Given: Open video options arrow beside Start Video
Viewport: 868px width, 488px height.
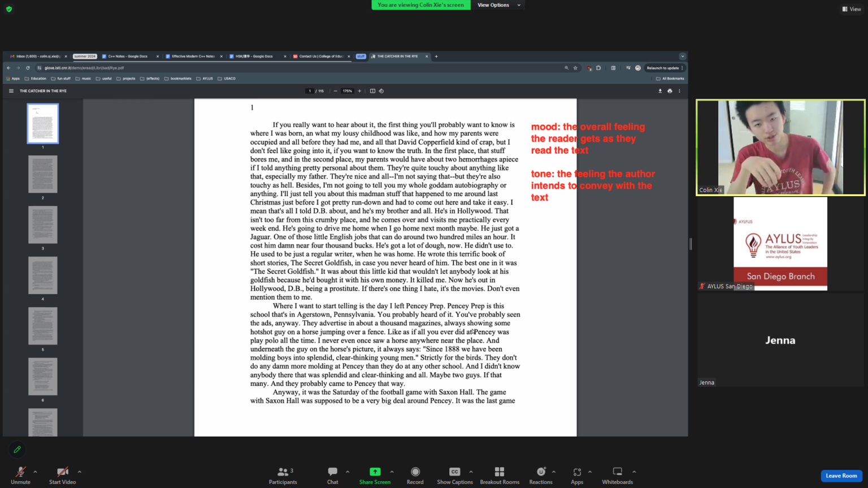Looking at the screenshot, I should coord(79,472).
